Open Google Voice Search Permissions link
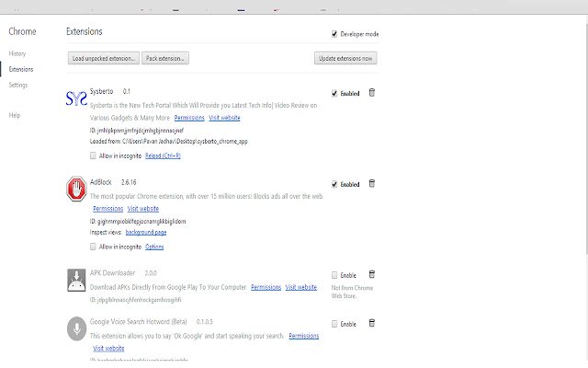Viewport: 588px width, 368px height. [x=304, y=336]
